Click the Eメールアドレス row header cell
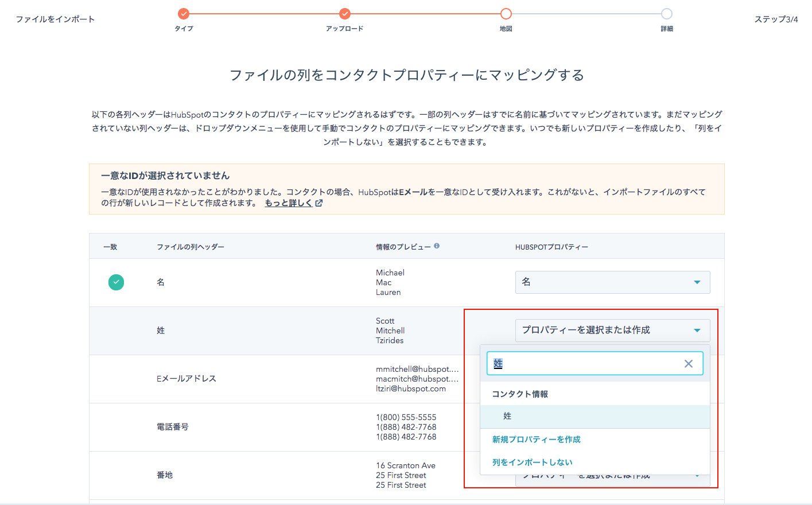This screenshot has width=812, height=505. [x=187, y=379]
